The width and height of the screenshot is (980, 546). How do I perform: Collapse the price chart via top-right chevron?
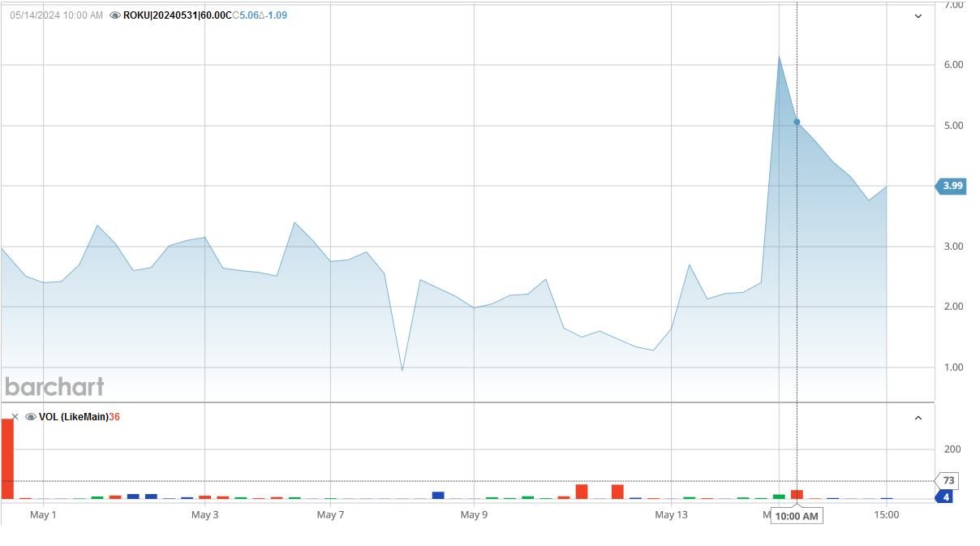[x=918, y=15]
